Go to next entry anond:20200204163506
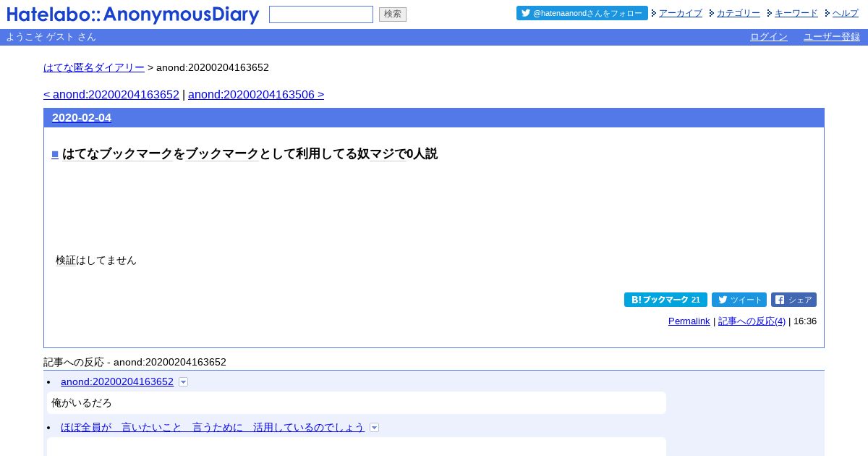 point(256,95)
